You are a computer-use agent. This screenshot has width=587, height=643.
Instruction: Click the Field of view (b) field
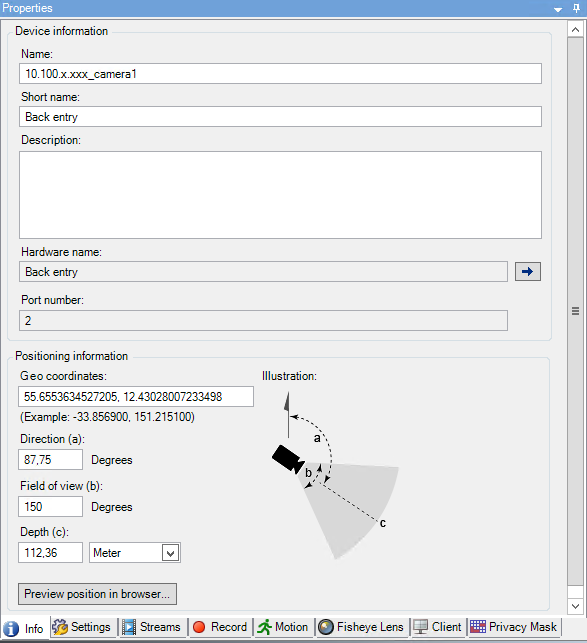point(50,506)
